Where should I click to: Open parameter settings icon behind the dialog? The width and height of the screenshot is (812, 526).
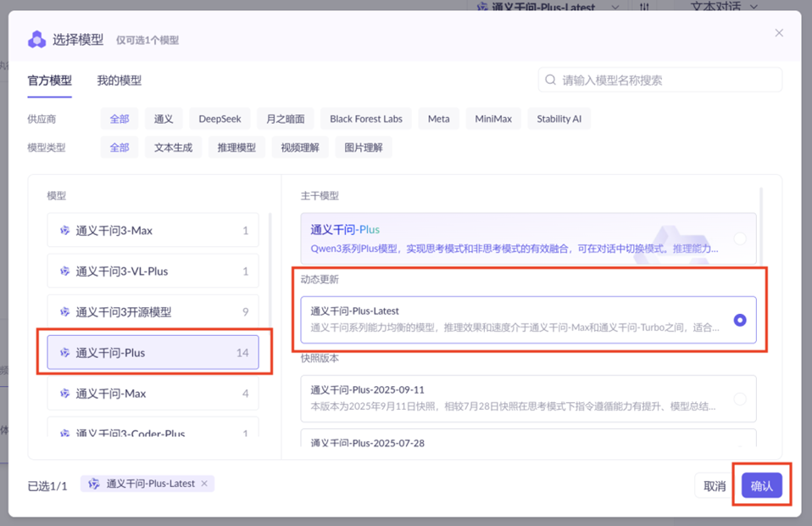pos(644,6)
